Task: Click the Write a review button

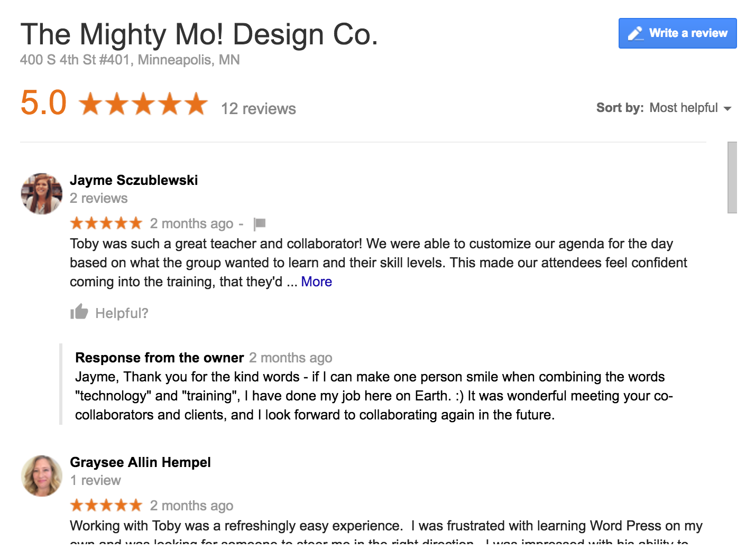Action: point(677,33)
